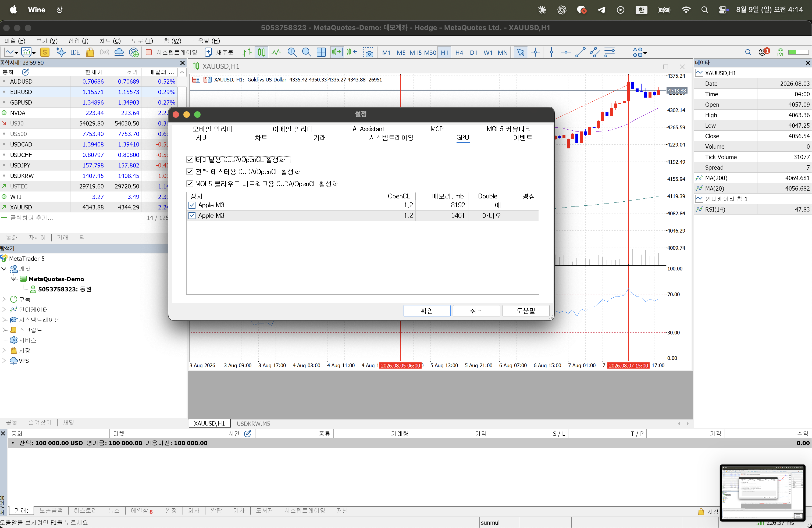Open the 차트 tab in settings dialog
This screenshot has width=812, height=528.
(261, 137)
